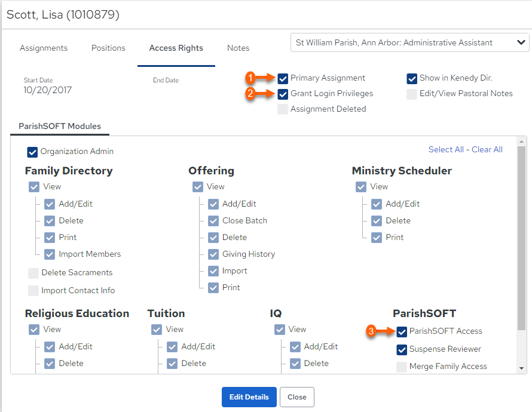
Task: Toggle IQ Delete checkbox
Action: click(x=295, y=364)
